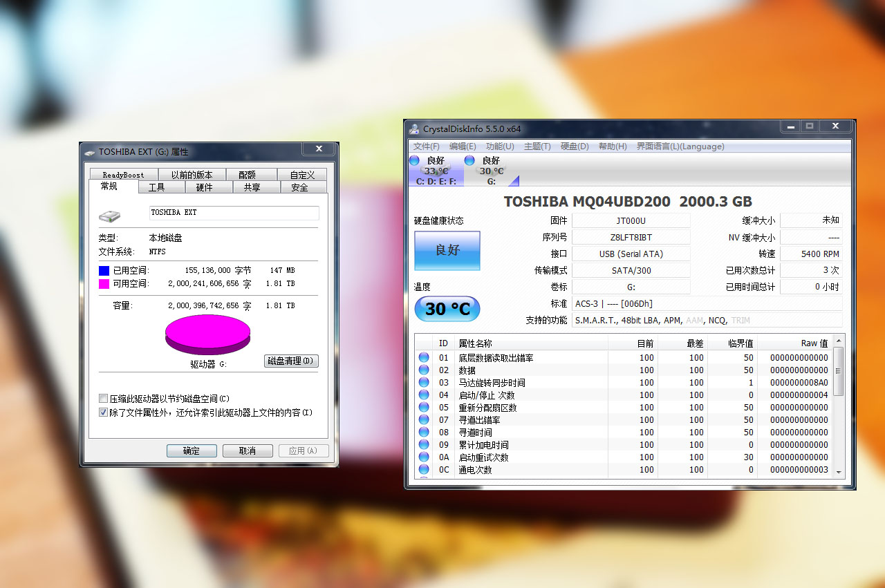Switch to the ReadyBoost tab
885x588 pixels.
pyautogui.click(x=124, y=175)
